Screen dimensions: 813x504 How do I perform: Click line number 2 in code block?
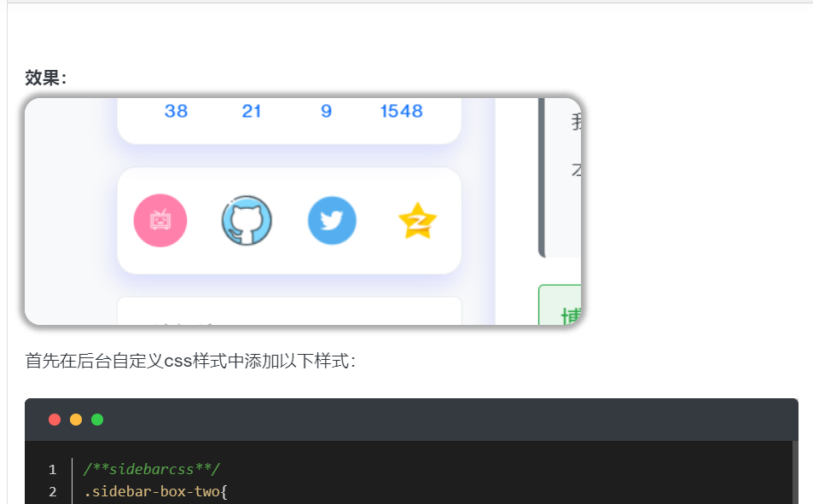point(52,491)
